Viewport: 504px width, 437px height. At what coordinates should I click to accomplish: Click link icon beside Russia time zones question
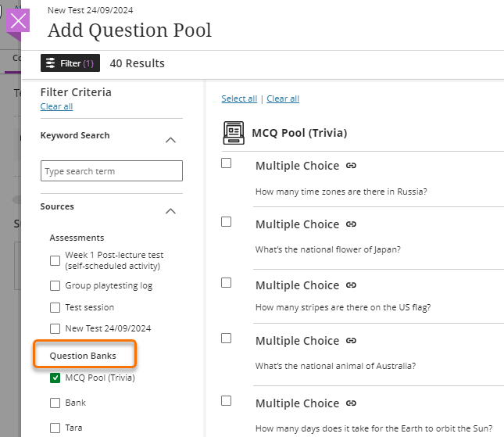coord(352,166)
